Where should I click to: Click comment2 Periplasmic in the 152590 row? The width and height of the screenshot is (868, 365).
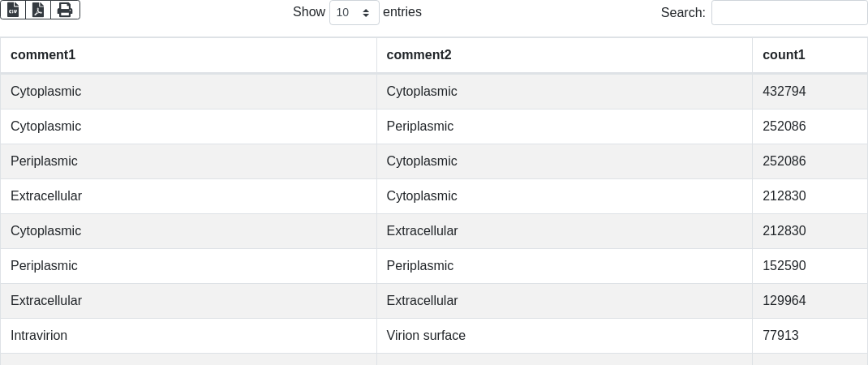pos(419,266)
